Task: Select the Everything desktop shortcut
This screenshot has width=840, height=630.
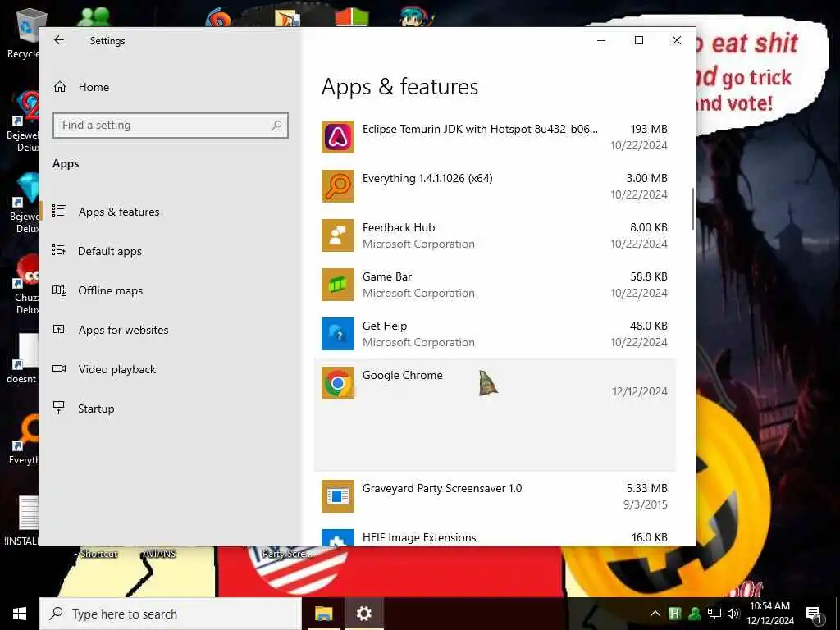Action: coord(24,440)
